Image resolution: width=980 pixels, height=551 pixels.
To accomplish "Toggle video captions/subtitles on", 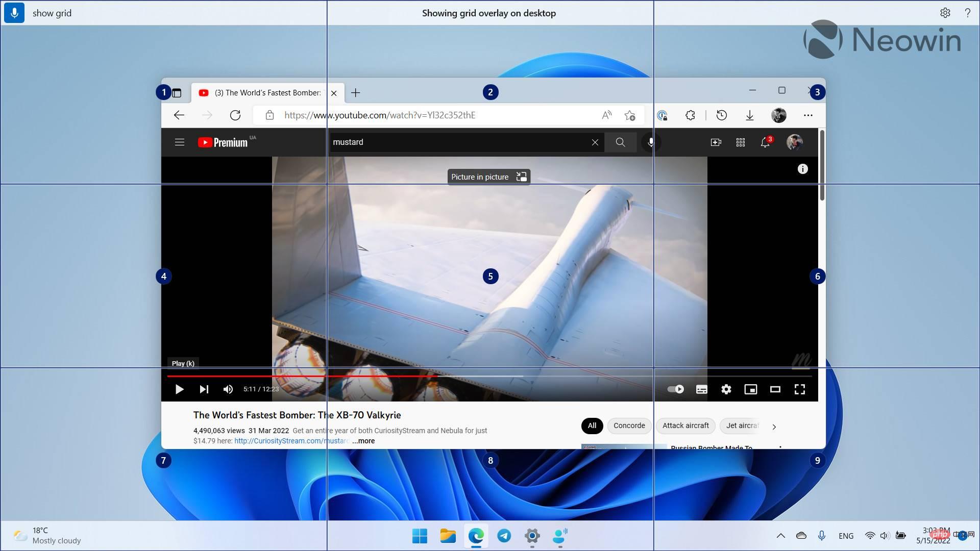I will pyautogui.click(x=701, y=389).
